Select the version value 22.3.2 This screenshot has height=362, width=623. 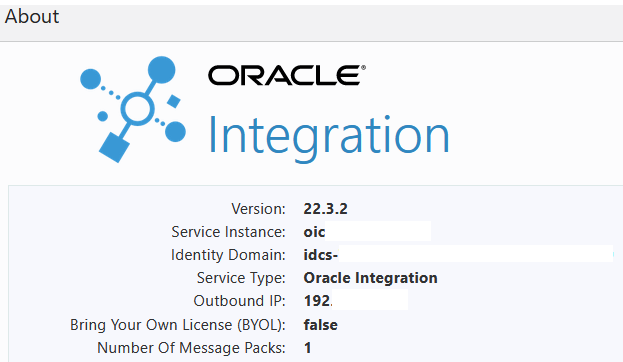click(325, 209)
